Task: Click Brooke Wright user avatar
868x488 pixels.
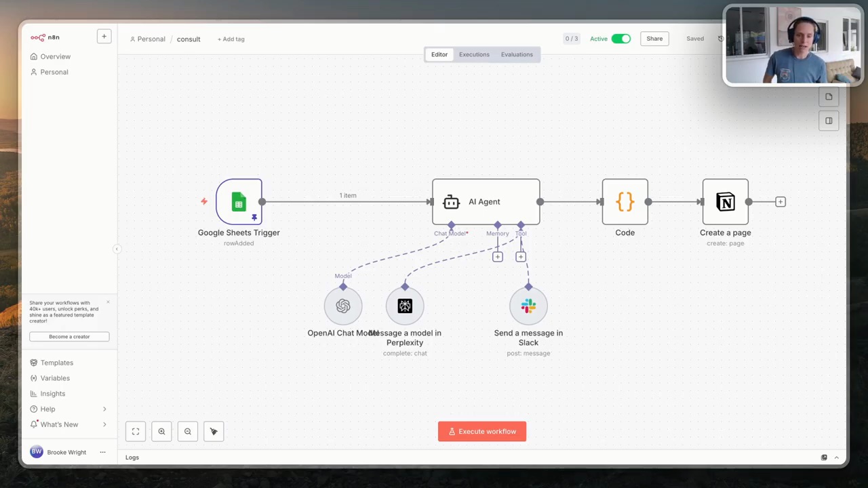Action: click(37, 452)
